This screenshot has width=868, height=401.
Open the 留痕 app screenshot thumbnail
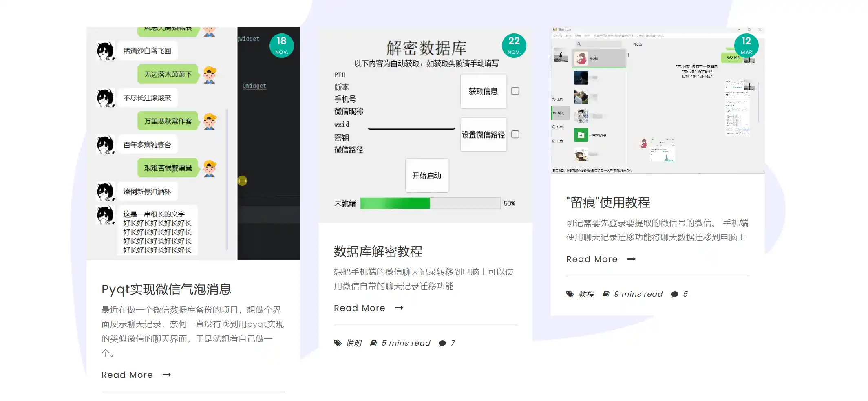(658, 100)
